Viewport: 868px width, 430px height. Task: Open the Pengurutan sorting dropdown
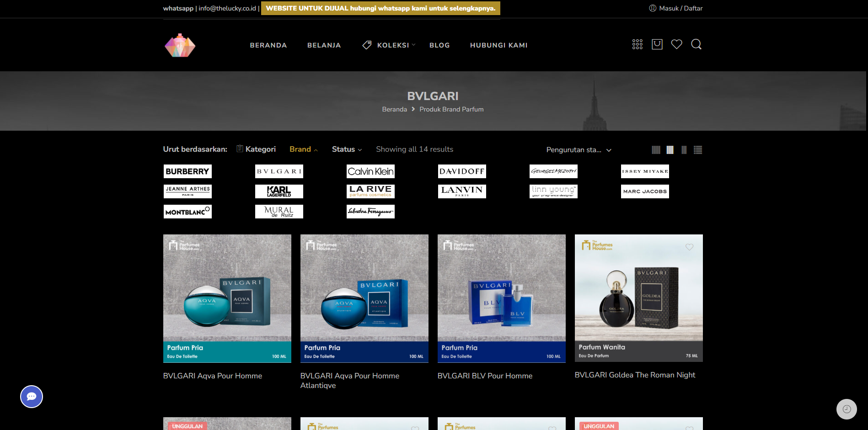579,150
